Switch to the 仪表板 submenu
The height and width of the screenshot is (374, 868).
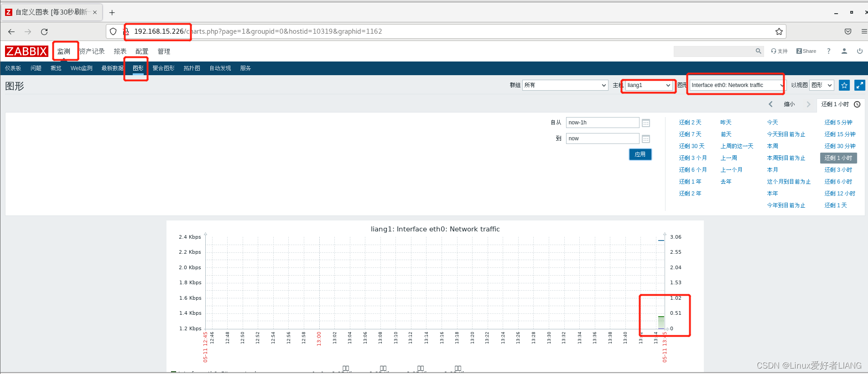[13, 68]
